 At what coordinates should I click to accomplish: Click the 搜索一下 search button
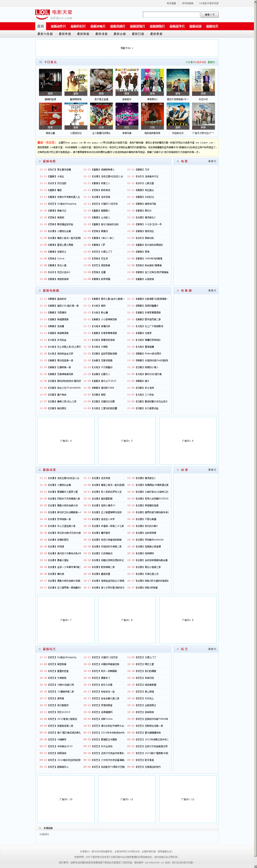(x=210, y=15)
